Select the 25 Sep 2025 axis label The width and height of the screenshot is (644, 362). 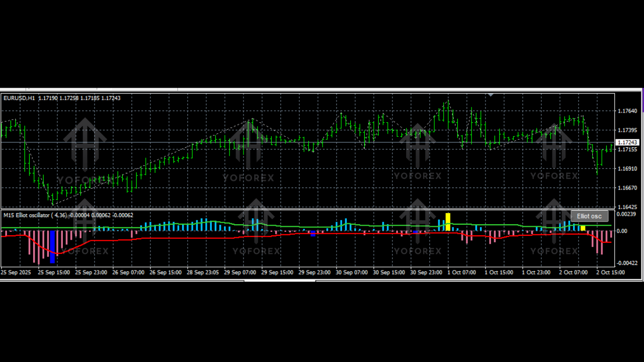coord(15,272)
